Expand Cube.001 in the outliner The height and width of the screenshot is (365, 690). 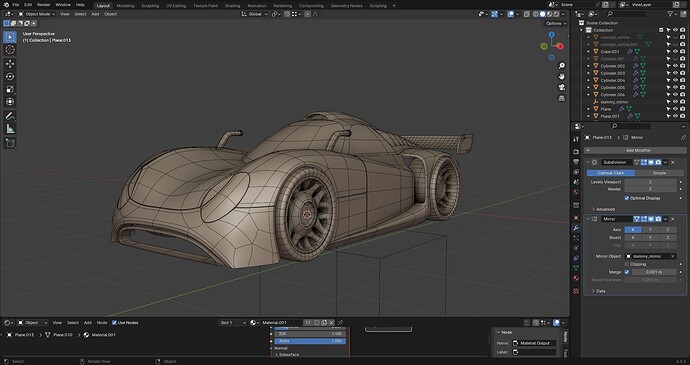pyautogui.click(x=588, y=52)
